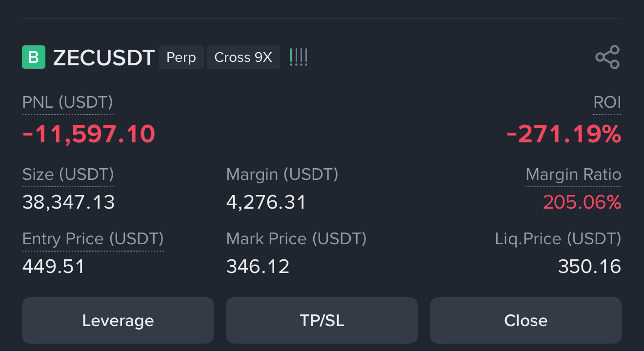Screen dimensions: 644x351
Task: Select the Perp contract tag
Action: point(181,57)
